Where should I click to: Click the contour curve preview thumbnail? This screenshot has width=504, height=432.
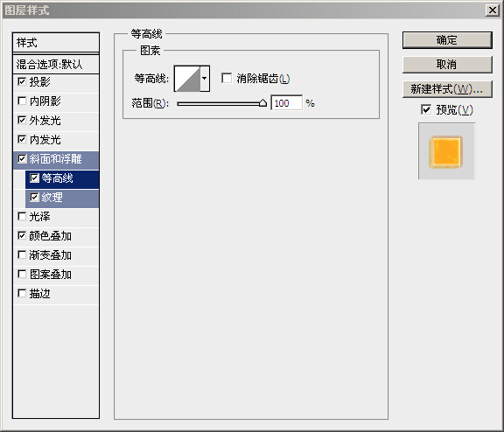[x=187, y=79]
